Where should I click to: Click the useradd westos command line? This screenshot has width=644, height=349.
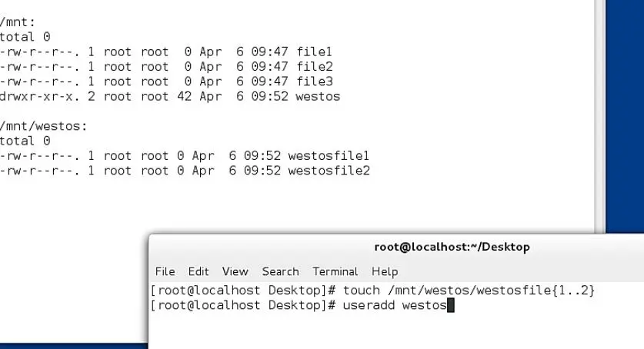coord(302,305)
